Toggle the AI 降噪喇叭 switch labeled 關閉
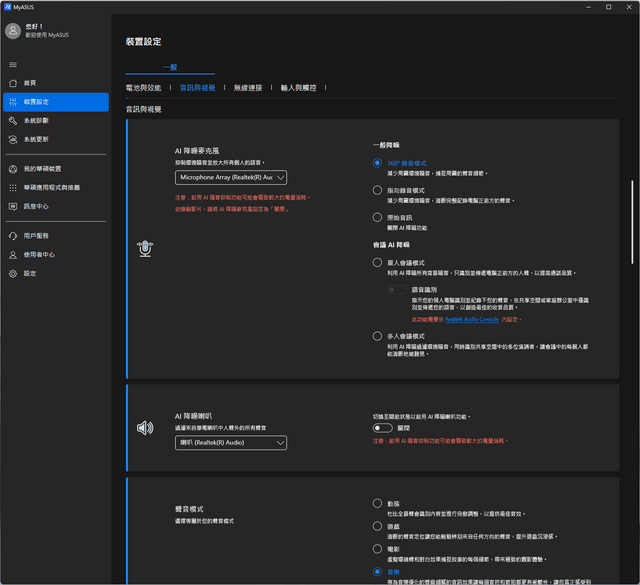The width and height of the screenshot is (640, 585). click(x=382, y=428)
